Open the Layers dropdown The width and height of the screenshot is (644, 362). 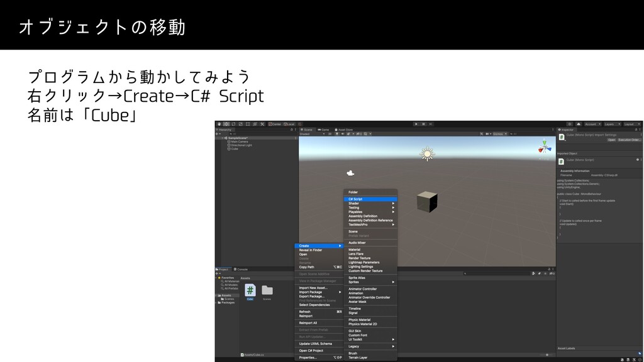pos(613,124)
